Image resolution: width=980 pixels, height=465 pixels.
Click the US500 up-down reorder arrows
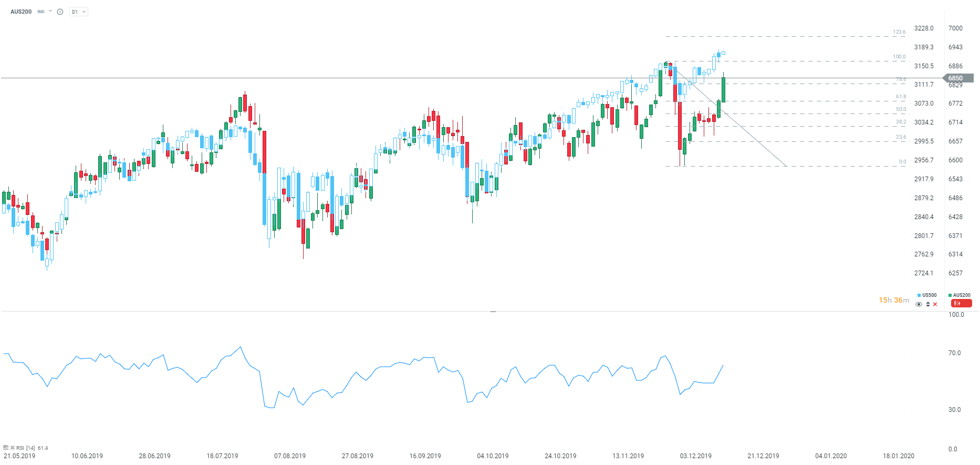927,304
